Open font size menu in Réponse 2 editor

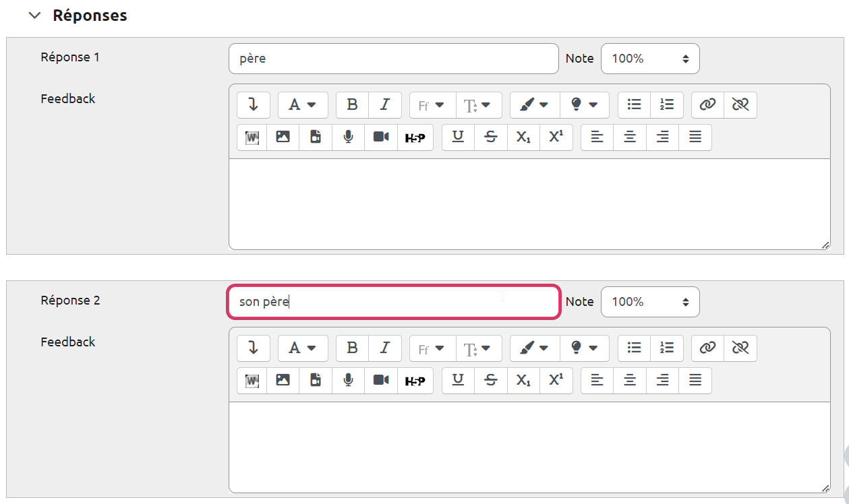tap(479, 348)
